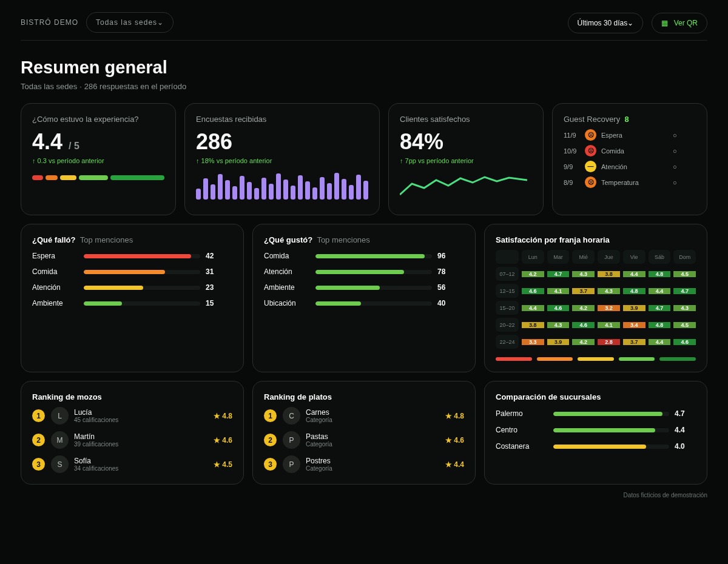Toggle the status circle for Atención 9/9
The image size is (728, 564).
coord(675,167)
